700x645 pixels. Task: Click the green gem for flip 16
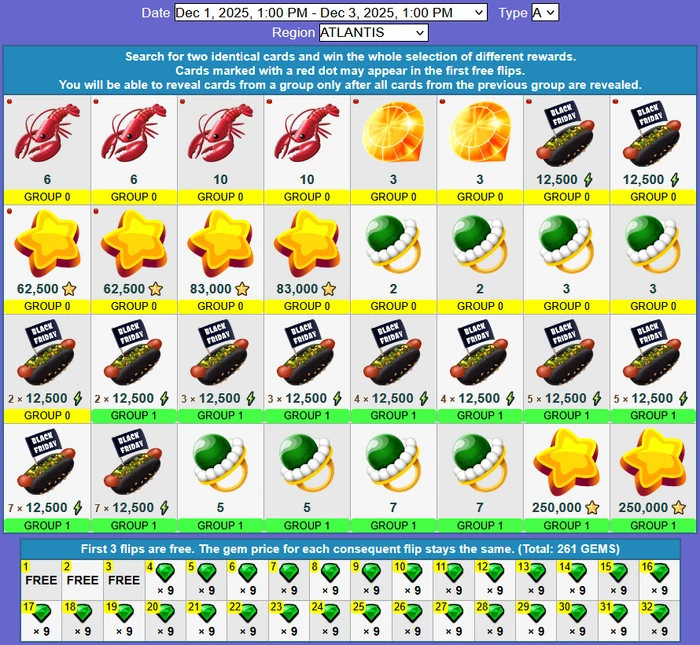[660, 572]
